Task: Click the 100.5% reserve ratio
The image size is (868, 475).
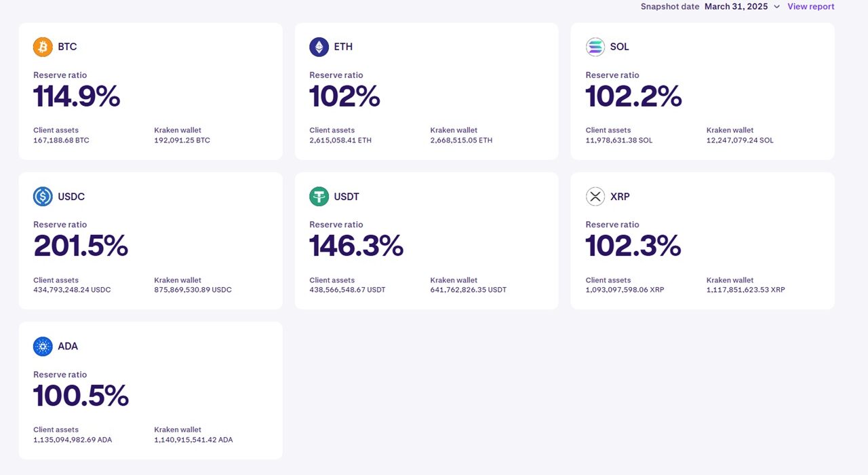Action: 81,396
